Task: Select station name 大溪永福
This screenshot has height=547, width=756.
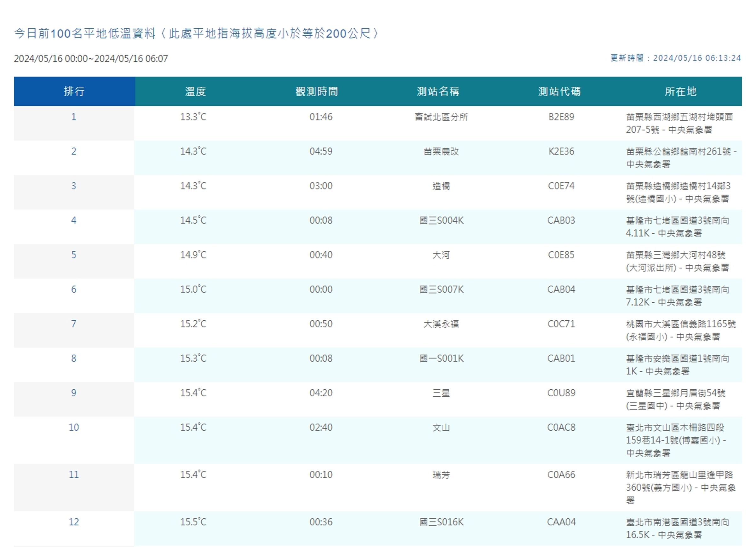Action: tap(441, 324)
